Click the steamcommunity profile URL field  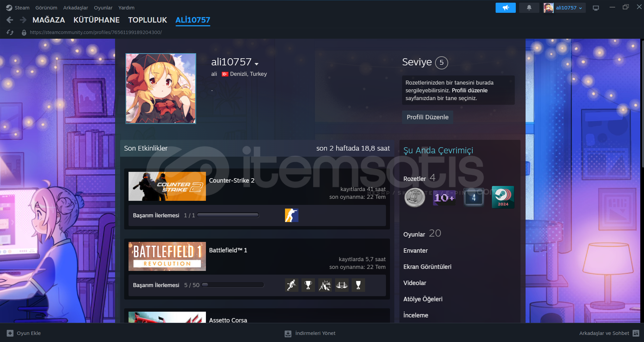coord(96,33)
